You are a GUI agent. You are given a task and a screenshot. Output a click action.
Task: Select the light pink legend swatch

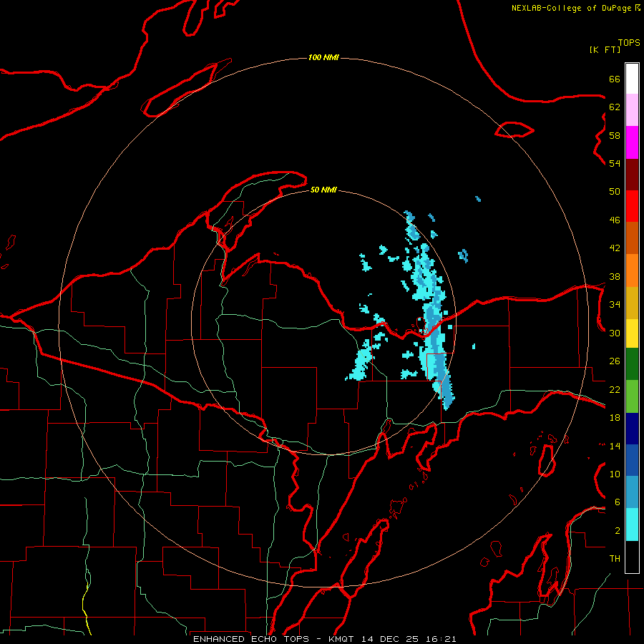632,109
